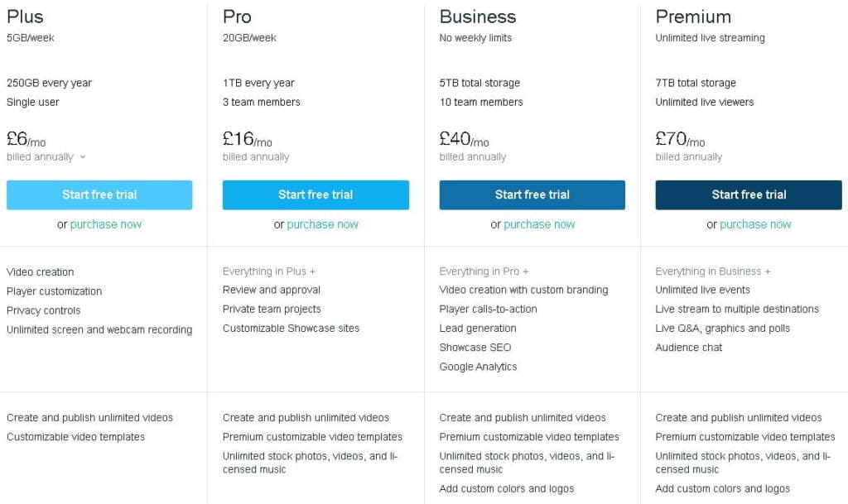The width and height of the screenshot is (848, 504).
Task: Click purchase now for the Business plan
Action: (x=539, y=224)
